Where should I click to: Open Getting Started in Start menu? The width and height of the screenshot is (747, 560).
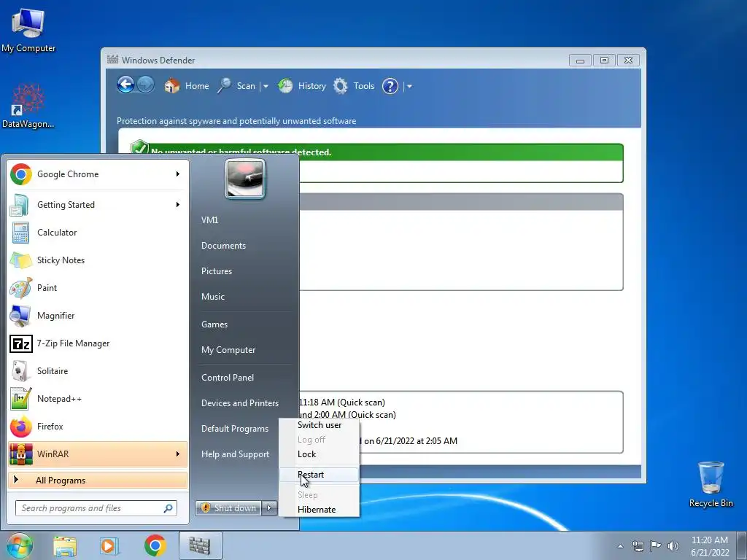click(98, 205)
